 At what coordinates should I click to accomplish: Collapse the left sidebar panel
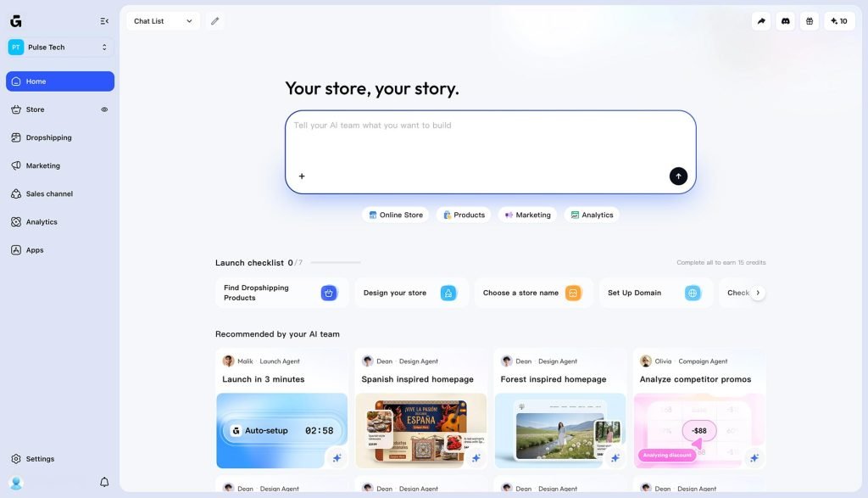coord(104,21)
